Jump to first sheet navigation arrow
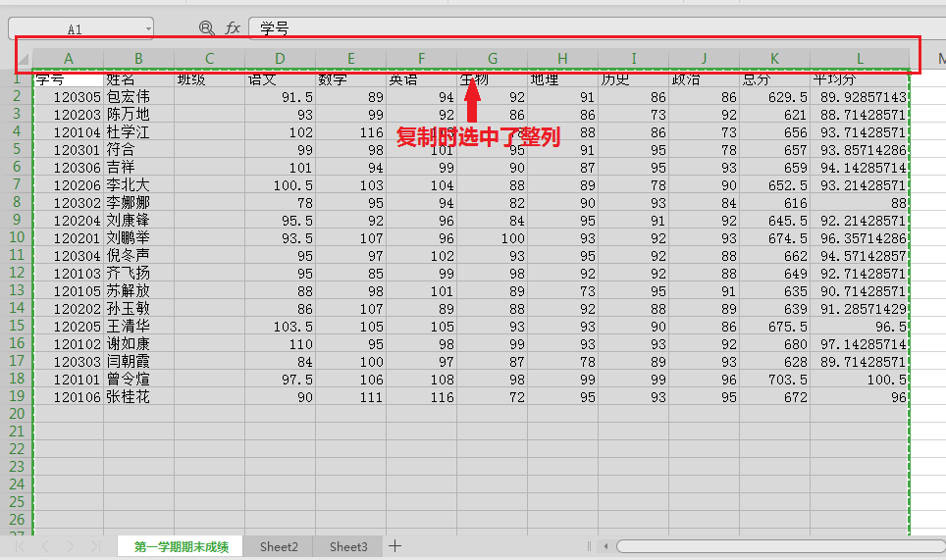Viewport: 946px width, 560px height. tap(20, 546)
